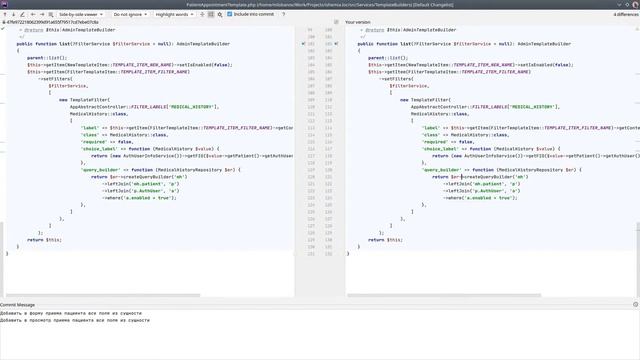Click the lock icon beside revision hash

coord(4,22)
